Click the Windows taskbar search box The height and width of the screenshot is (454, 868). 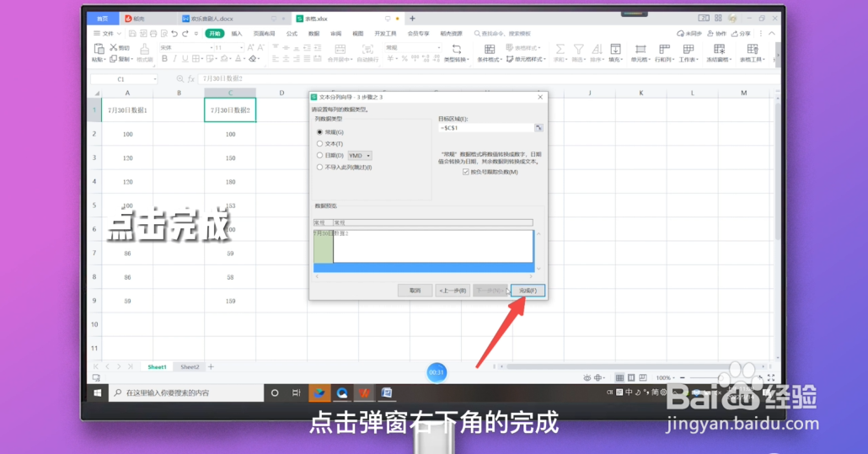[x=186, y=393]
